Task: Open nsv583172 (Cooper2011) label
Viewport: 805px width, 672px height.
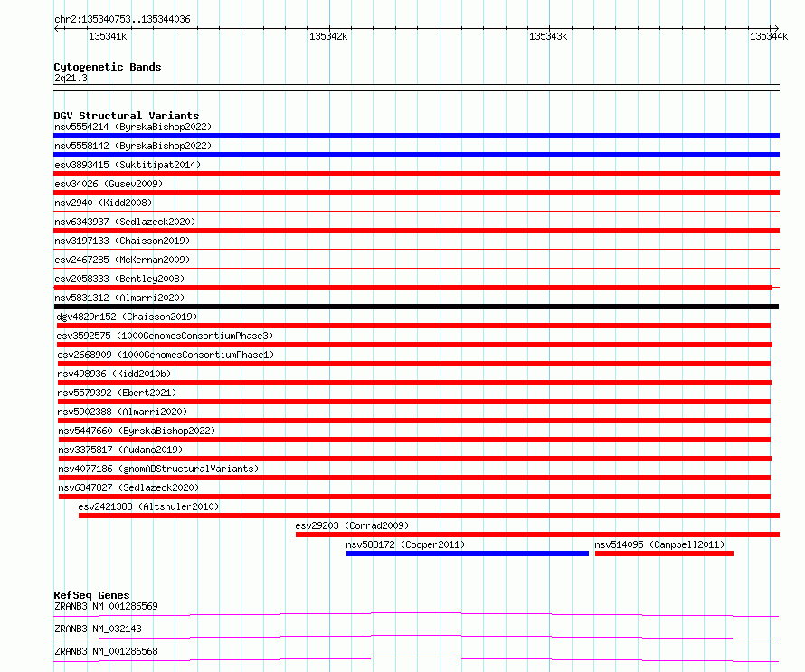Action: 405,544
